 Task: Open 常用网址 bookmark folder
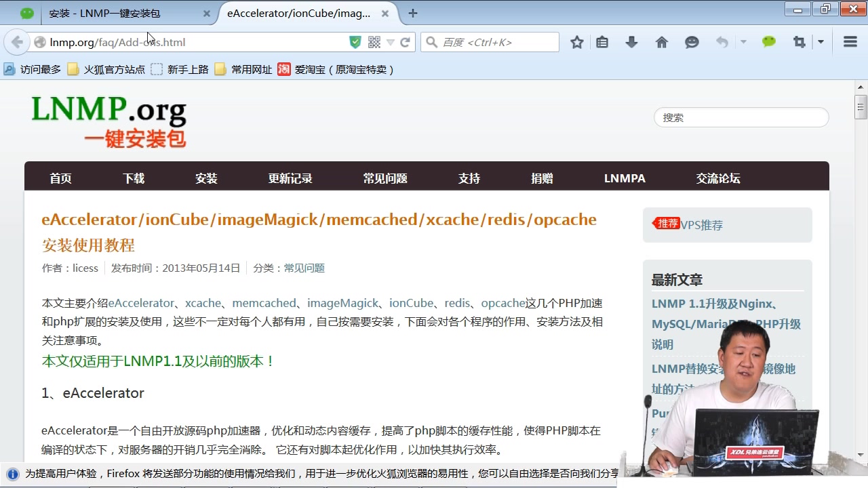pyautogui.click(x=243, y=69)
